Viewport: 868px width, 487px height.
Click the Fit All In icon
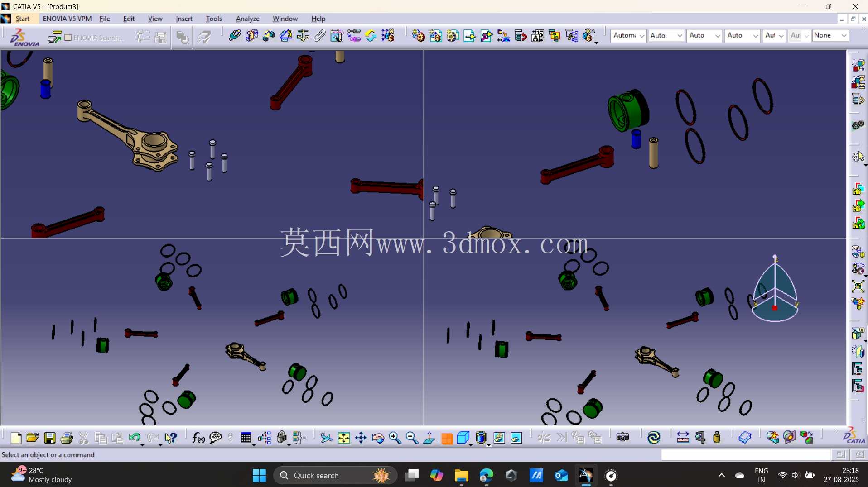point(344,438)
